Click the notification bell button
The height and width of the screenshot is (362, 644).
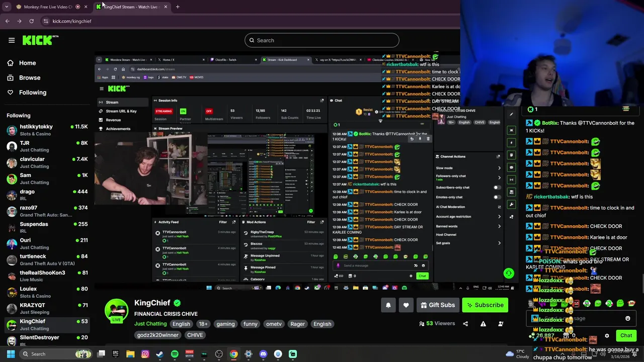388,305
